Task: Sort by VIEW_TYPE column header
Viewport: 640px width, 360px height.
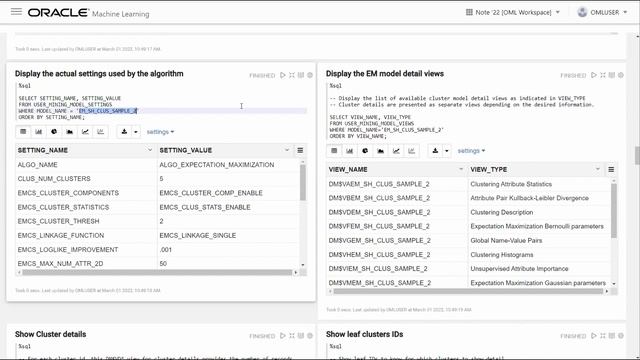Action: pyautogui.click(x=489, y=169)
